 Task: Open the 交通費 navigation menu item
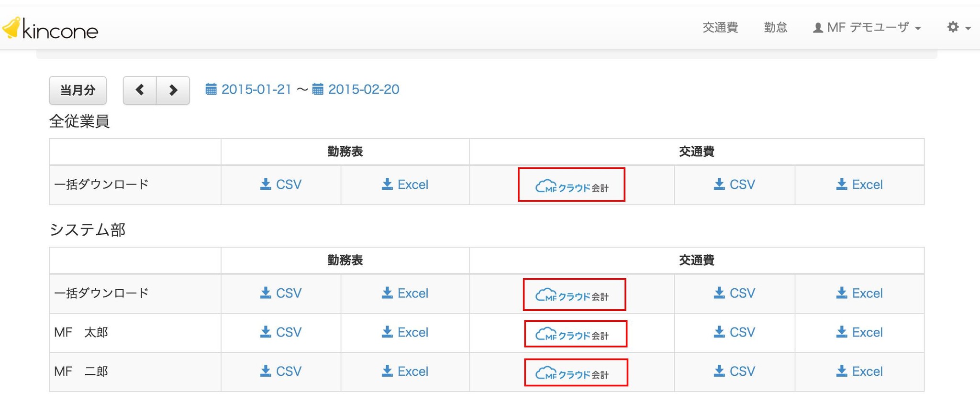point(720,28)
